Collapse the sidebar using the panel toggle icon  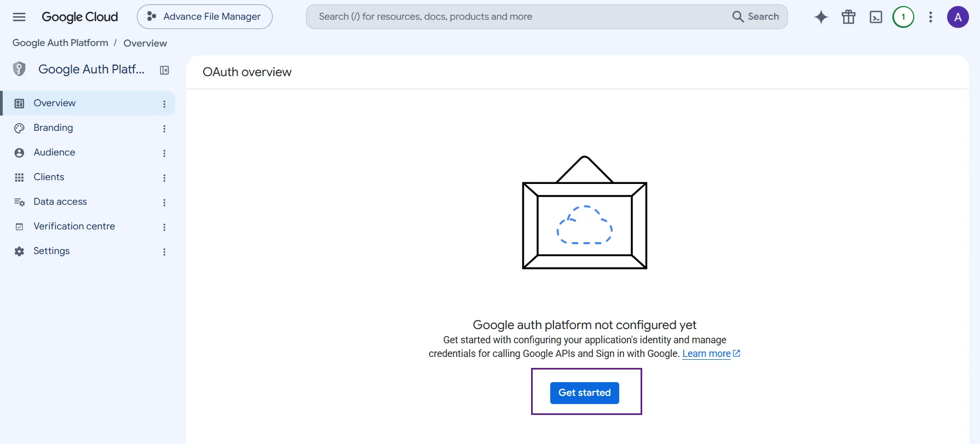pos(164,70)
